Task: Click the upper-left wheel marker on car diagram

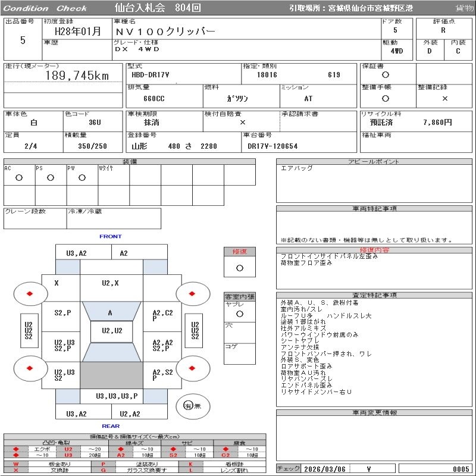Action: pyautogui.click(x=29, y=293)
